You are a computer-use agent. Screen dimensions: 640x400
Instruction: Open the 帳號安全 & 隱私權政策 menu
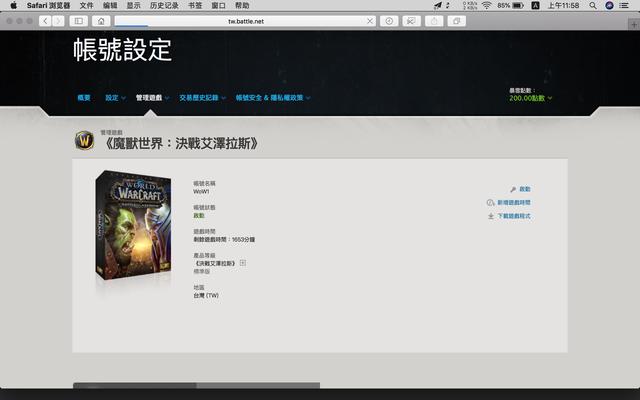tap(273, 98)
